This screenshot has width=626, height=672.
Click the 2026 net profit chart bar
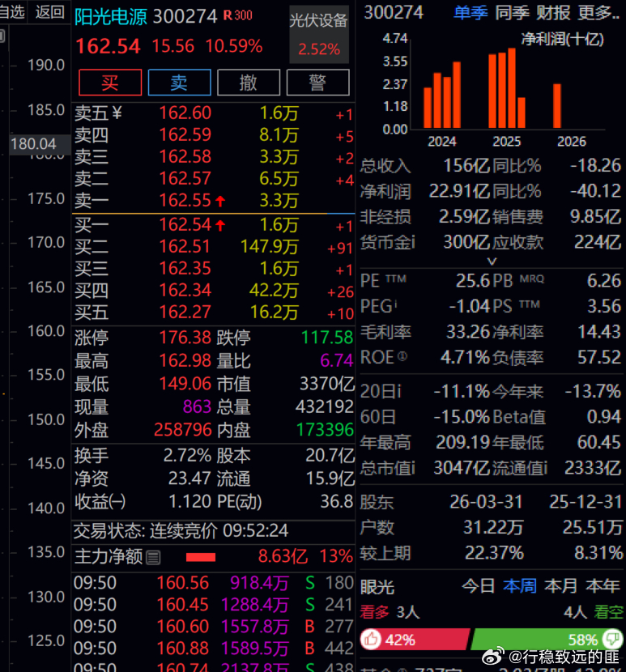[x=557, y=106]
